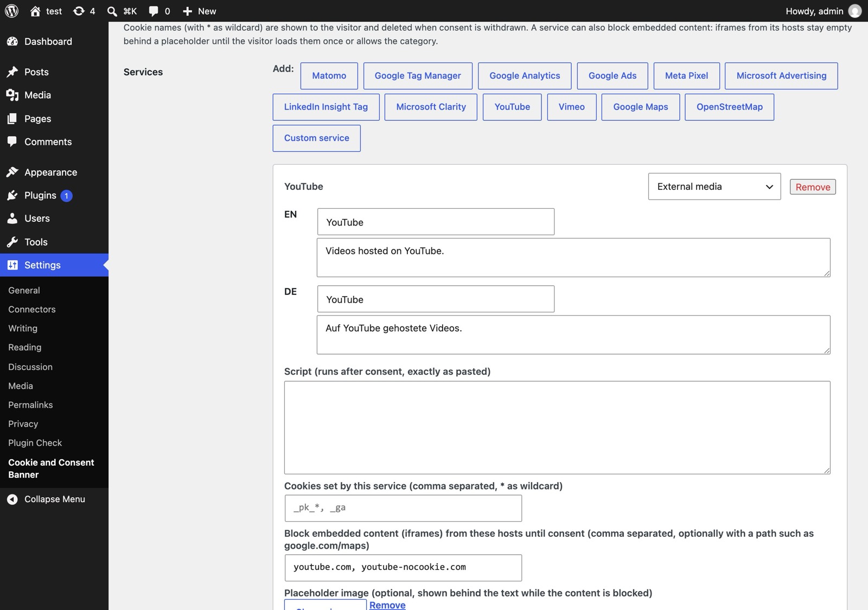Screen dimensions: 868x610
Task: Select 'Howdy, admin' account text
Action: [814, 11]
